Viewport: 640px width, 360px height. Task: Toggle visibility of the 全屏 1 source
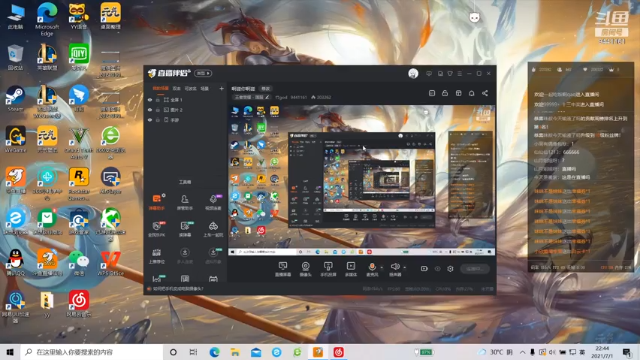click(150, 100)
